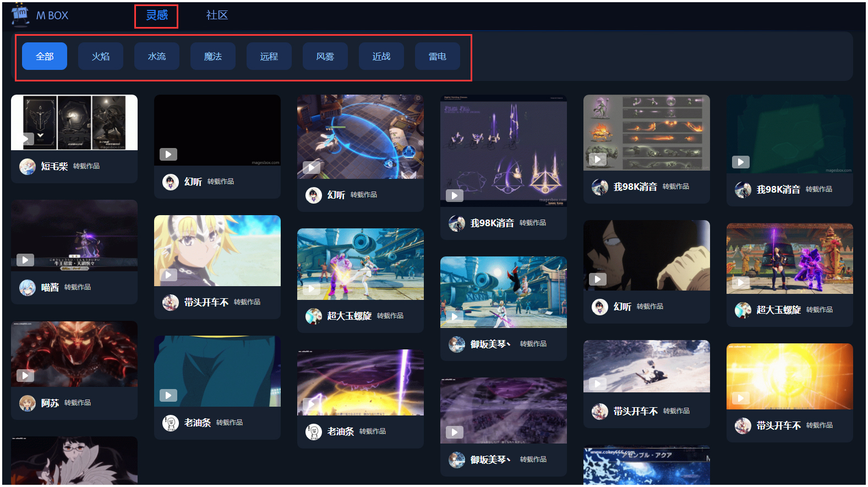This screenshot has width=868, height=487.
Task: Click play icon on 喵酱's video
Action: coord(25,260)
